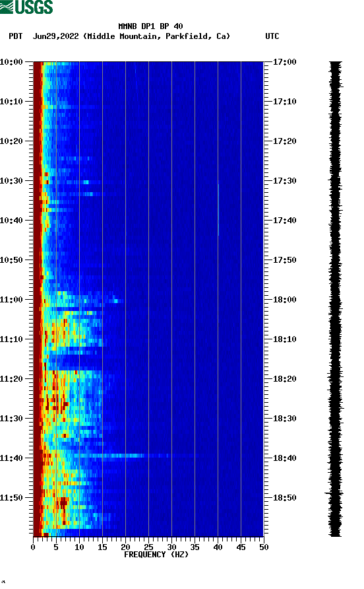Screen dimensions: 364x589
Task: Click the dark red hotspot near 11:51 PDT
Action: click(63, 502)
